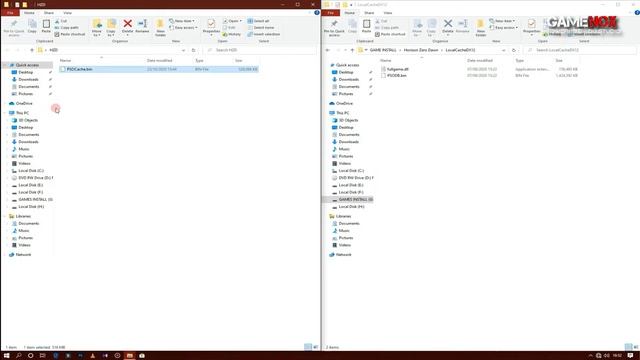The width and height of the screenshot is (640, 360).
Task: Open File tab in the HDD window
Action: (x=10, y=13)
